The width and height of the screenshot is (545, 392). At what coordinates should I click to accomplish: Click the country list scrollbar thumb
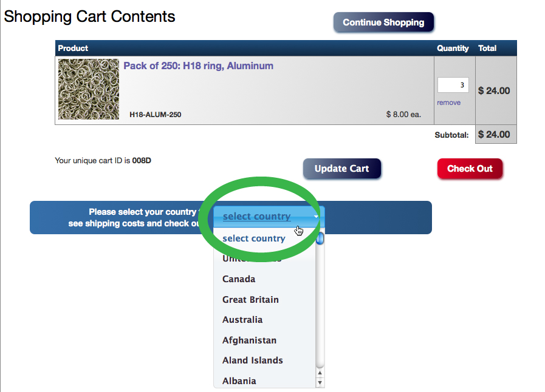pyautogui.click(x=320, y=238)
